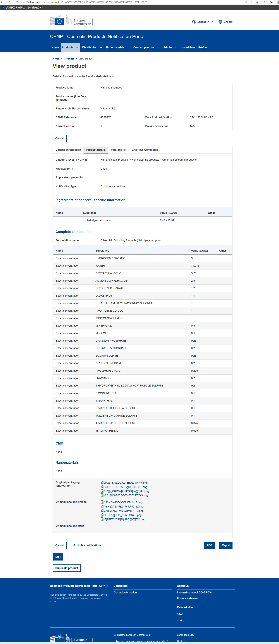Switch to the General information tab
The image size is (279, 644).
68,150
